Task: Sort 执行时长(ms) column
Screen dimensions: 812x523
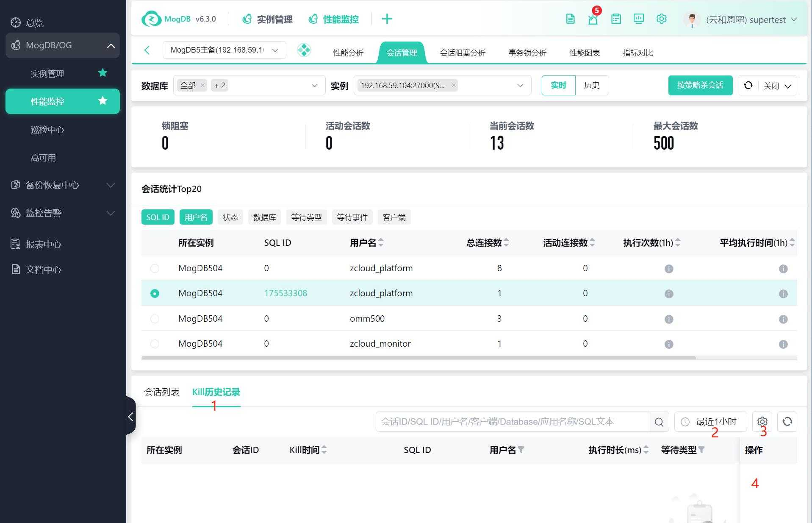Action: (646, 450)
